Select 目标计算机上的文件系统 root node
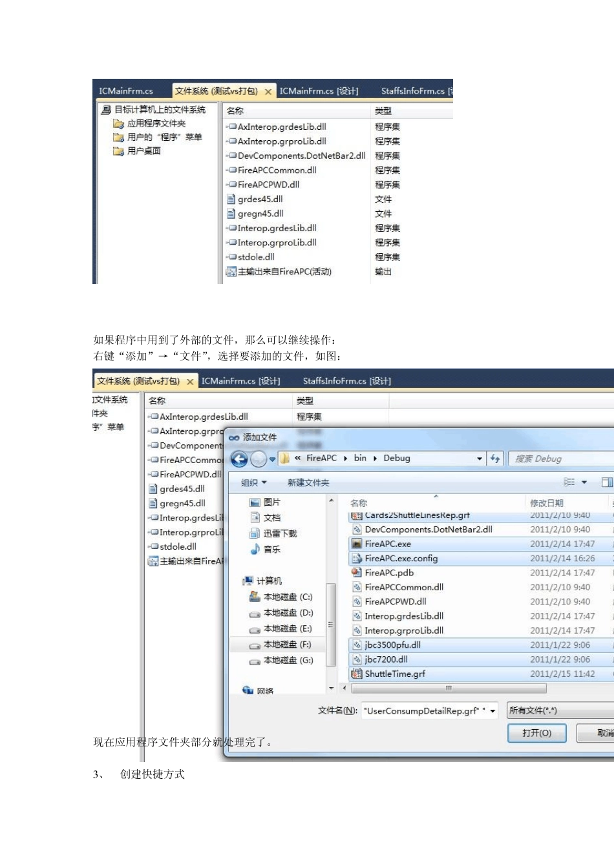The image size is (614, 868). pyautogui.click(x=153, y=110)
